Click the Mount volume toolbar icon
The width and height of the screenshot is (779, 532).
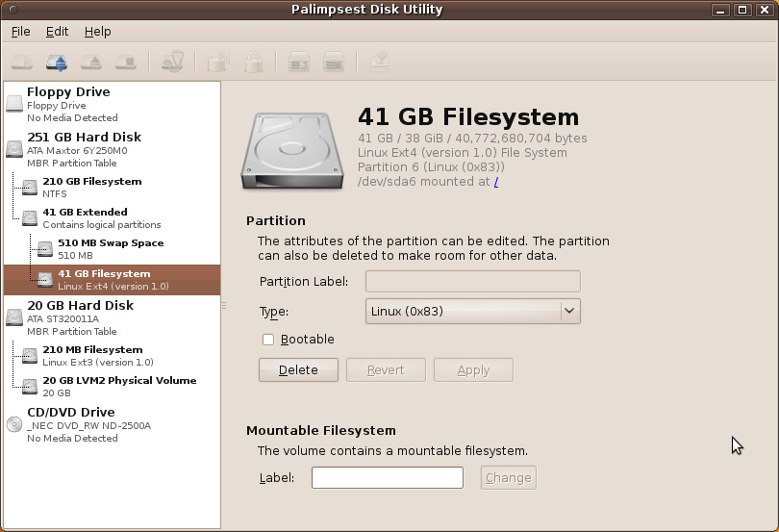pos(22,63)
